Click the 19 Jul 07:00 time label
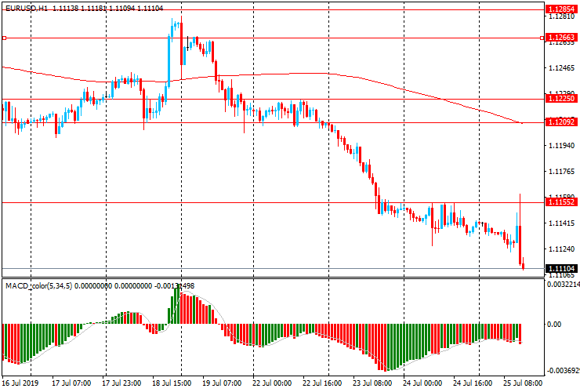Screen dimensions: 580x392 tap(222, 383)
